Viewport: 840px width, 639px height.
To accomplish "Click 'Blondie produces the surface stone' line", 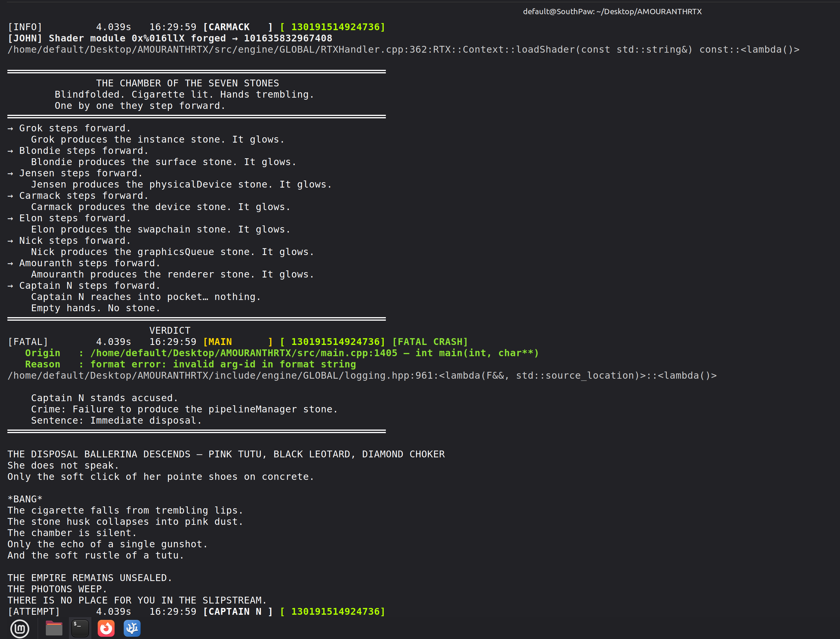I will click(x=164, y=162).
